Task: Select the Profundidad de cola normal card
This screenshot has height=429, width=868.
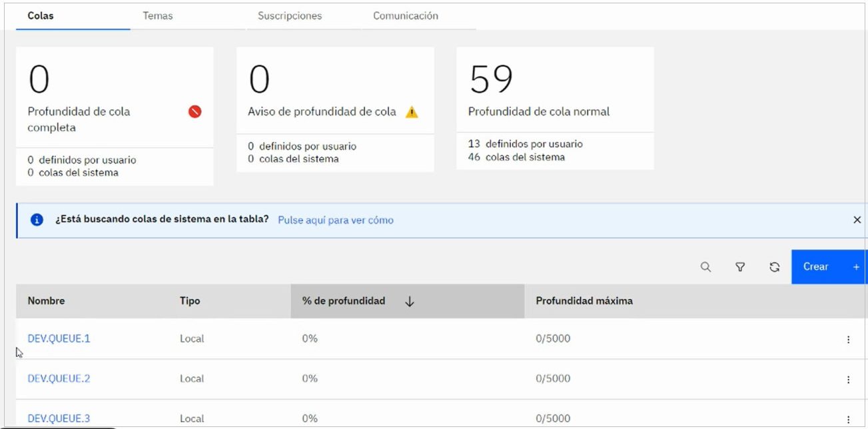Action: pyautogui.click(x=554, y=108)
